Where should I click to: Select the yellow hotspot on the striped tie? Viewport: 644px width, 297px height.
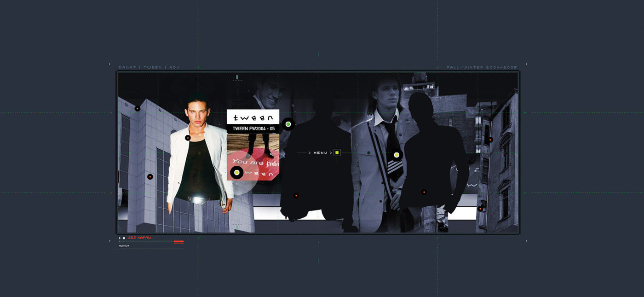[396, 155]
